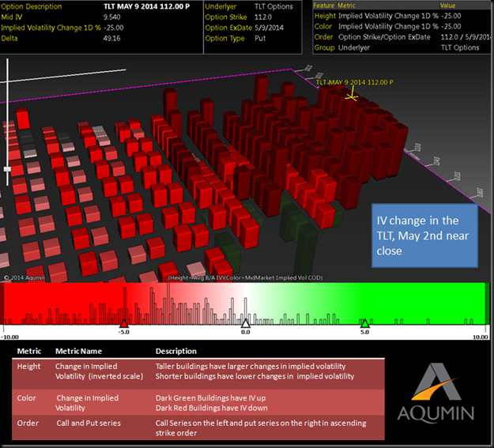The image size is (494, 448).
Task: Select the Height feature row
Action: (402, 16)
